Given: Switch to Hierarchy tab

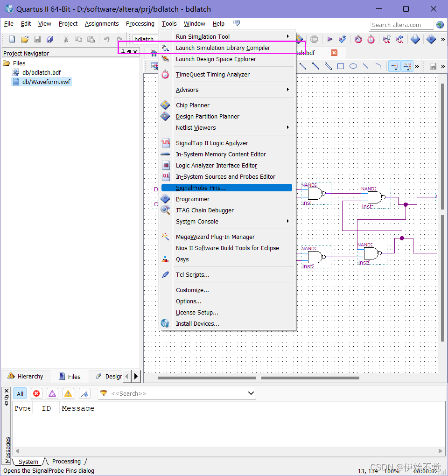Looking at the screenshot, I should tap(26, 377).
